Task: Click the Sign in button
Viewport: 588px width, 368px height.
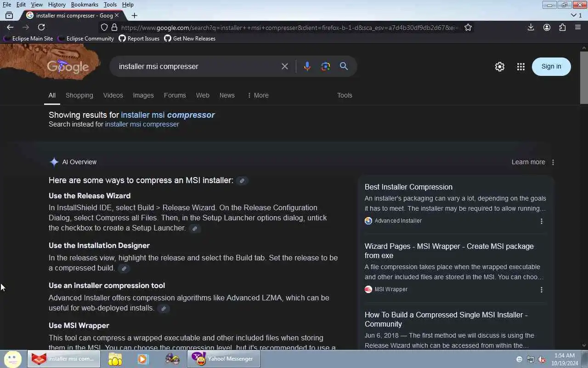Action: pyautogui.click(x=551, y=67)
